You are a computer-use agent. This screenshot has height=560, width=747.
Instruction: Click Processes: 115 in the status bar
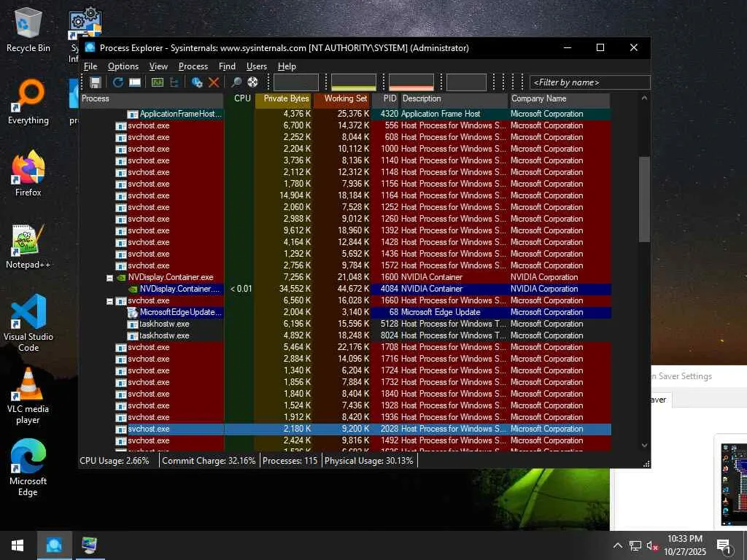tap(290, 461)
